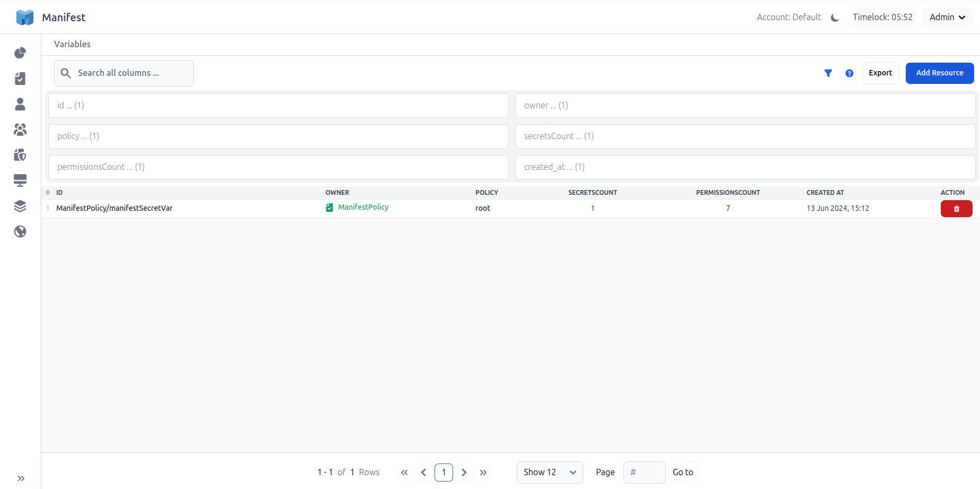The image size is (980, 489).
Task: Open the ManifestPolicy owner link
Action: [x=363, y=207]
